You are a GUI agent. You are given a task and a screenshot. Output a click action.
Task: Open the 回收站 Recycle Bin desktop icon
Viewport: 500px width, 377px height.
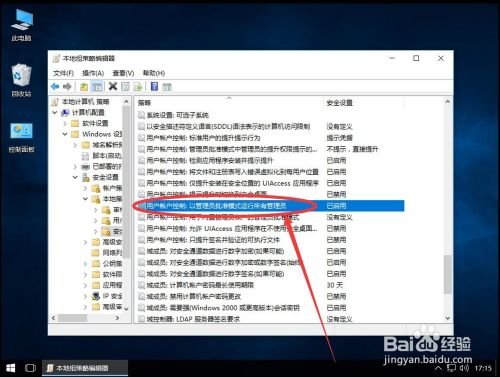tap(21, 81)
